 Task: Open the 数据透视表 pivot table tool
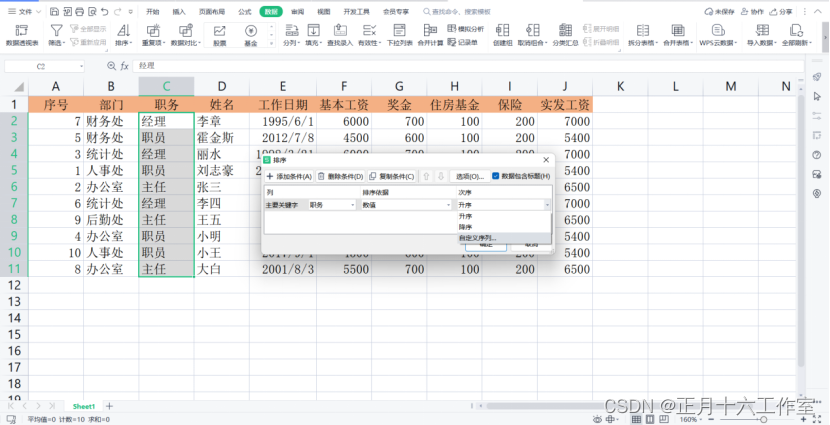tap(22, 35)
